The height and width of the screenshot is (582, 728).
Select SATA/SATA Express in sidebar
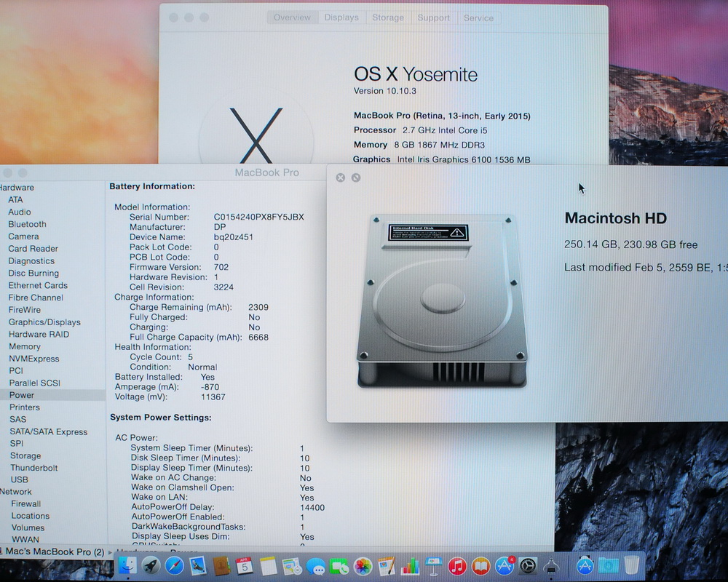48,431
